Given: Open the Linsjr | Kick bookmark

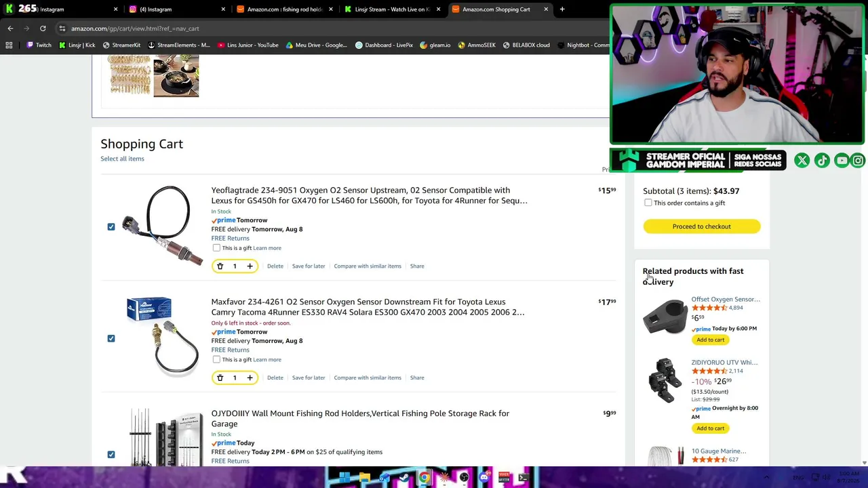Looking at the screenshot, I should (77, 45).
